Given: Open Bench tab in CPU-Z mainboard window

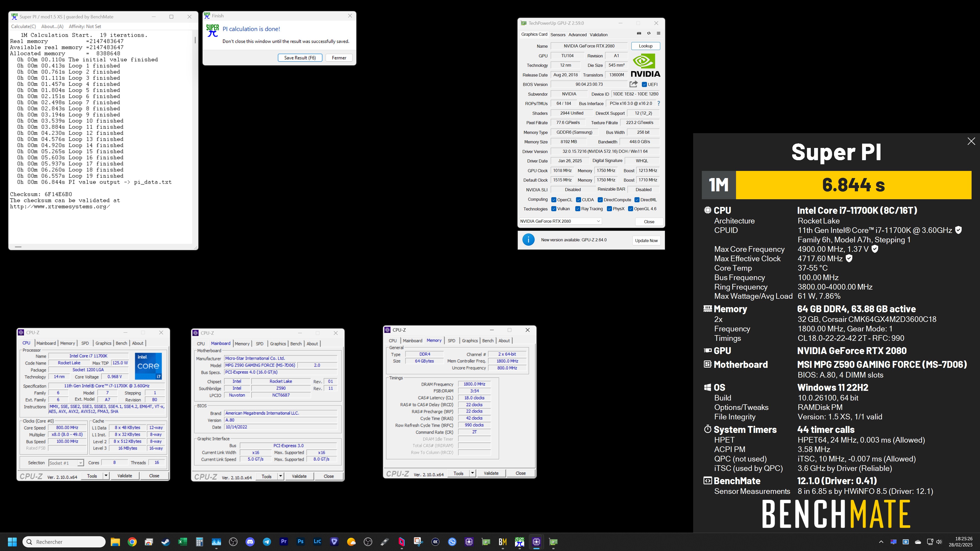Looking at the screenshot, I should click(x=296, y=344).
